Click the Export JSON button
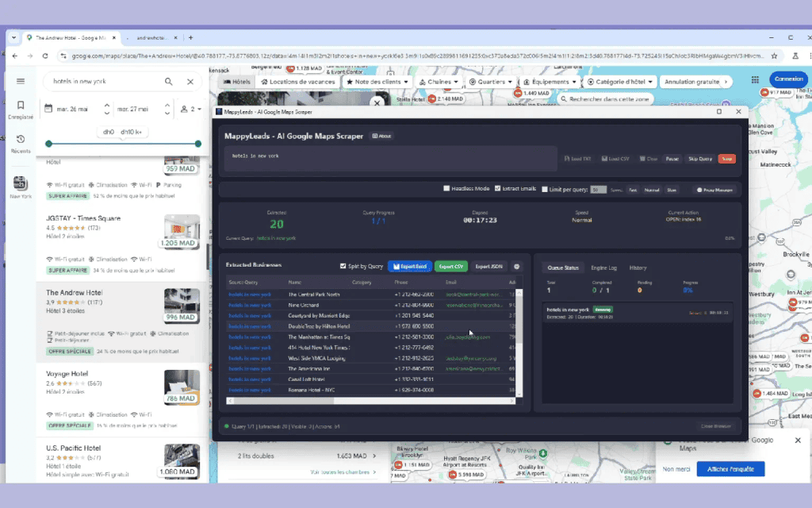 click(488, 267)
